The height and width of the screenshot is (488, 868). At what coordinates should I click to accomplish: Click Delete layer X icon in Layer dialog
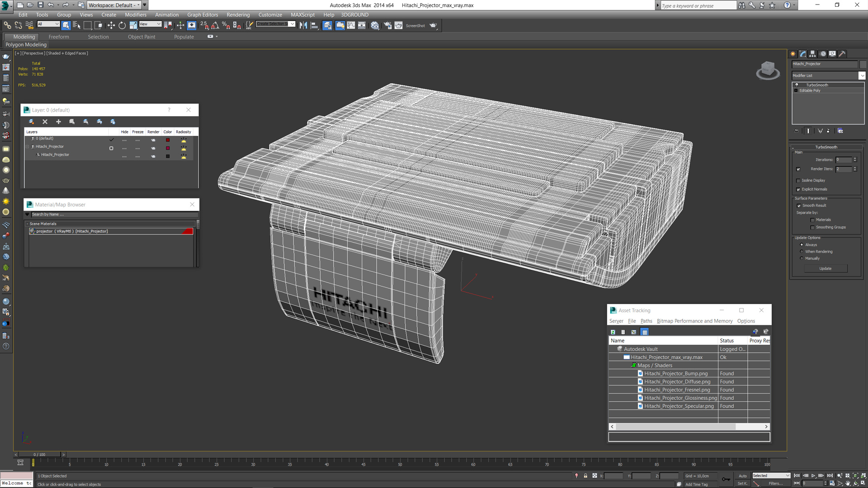point(45,122)
